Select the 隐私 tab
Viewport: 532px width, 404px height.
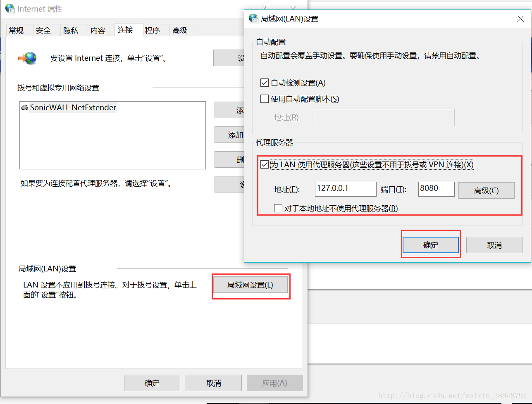click(x=71, y=29)
